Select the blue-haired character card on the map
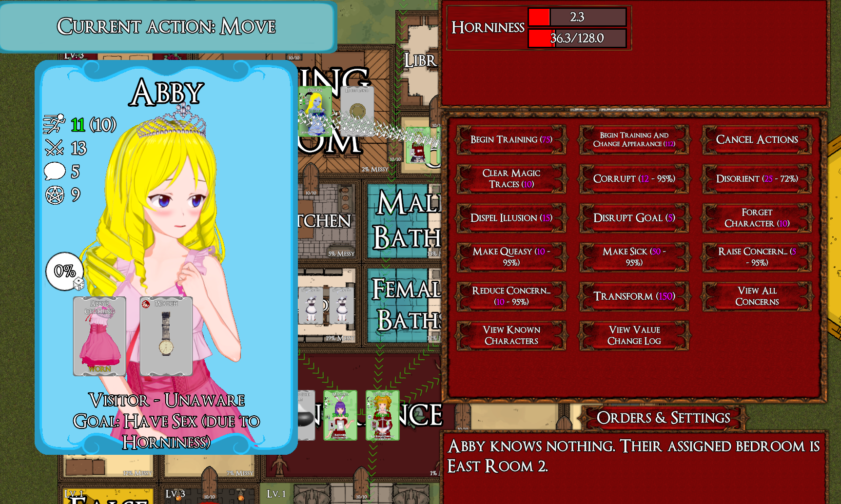 [315, 112]
